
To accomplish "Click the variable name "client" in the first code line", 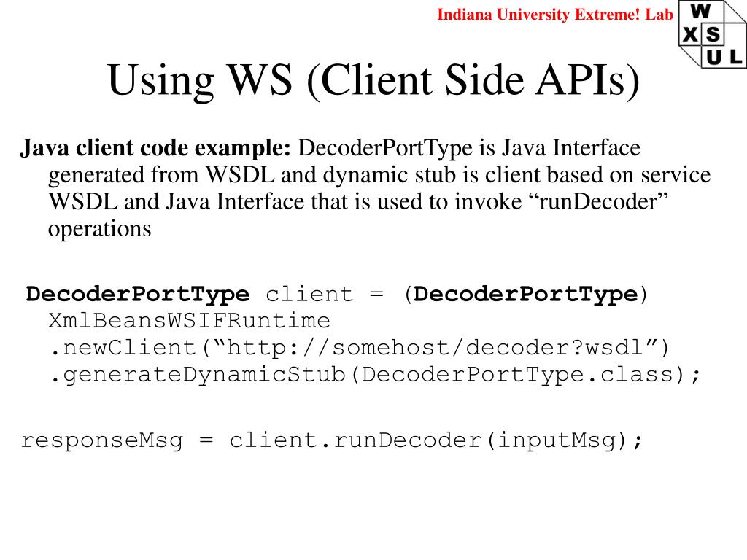I will point(309,295).
